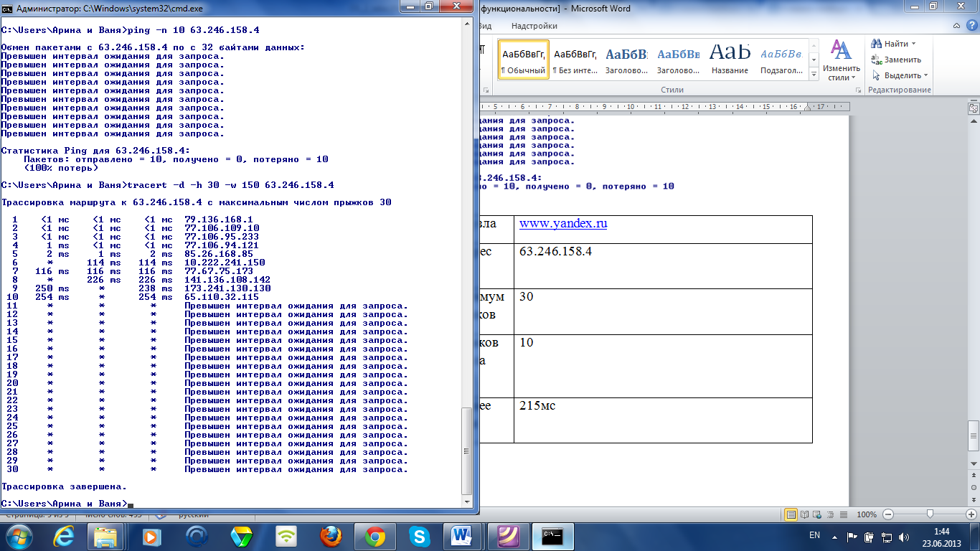
Task: Switch to Full Screen Reading view
Action: coord(804,514)
